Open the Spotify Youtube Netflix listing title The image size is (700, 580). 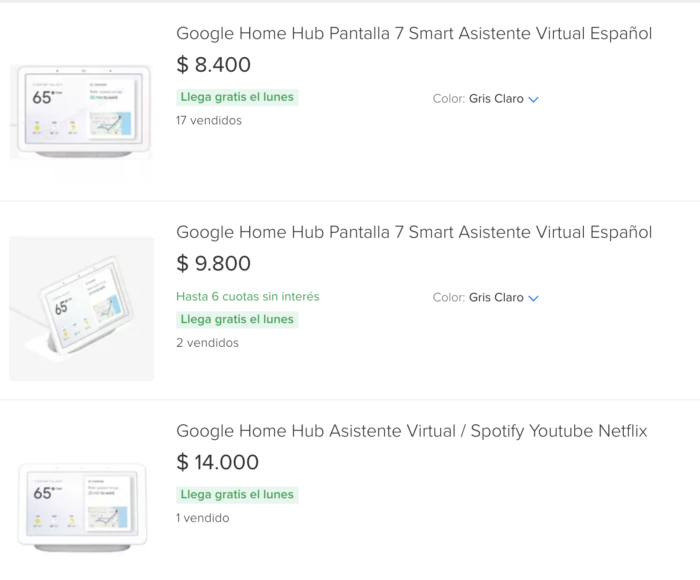(x=412, y=431)
